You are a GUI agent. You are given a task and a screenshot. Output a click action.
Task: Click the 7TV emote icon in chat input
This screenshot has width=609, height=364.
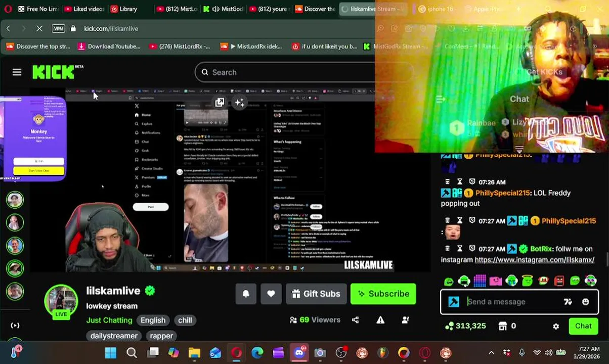click(x=568, y=302)
